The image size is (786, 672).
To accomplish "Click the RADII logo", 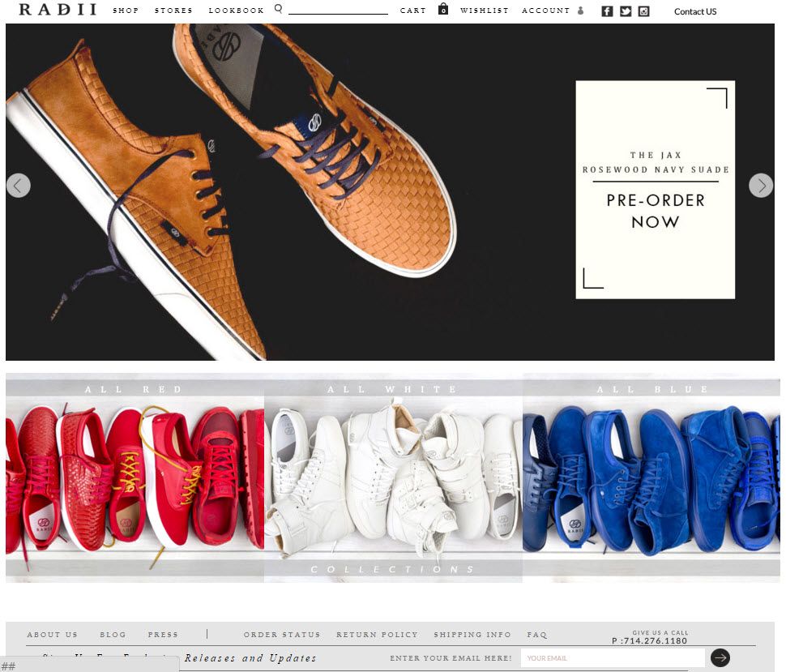I will (58, 10).
